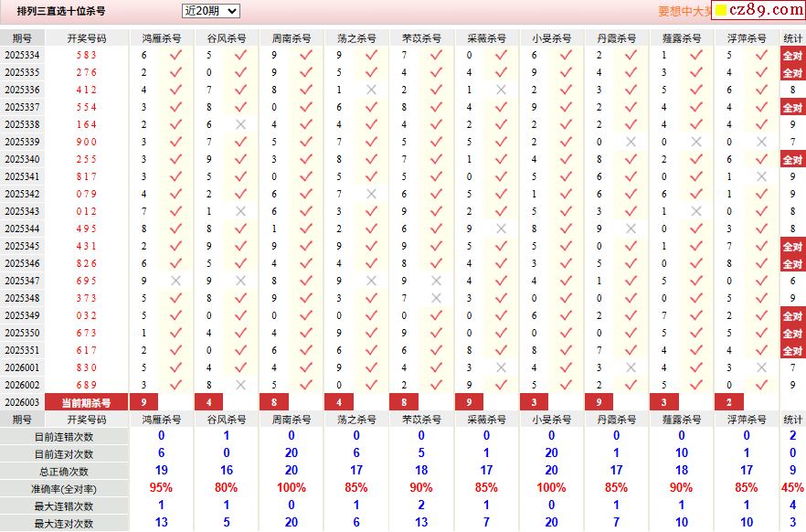
Task: Click X mark in row 2025336 under 采薇杀号
Action: coord(501,90)
